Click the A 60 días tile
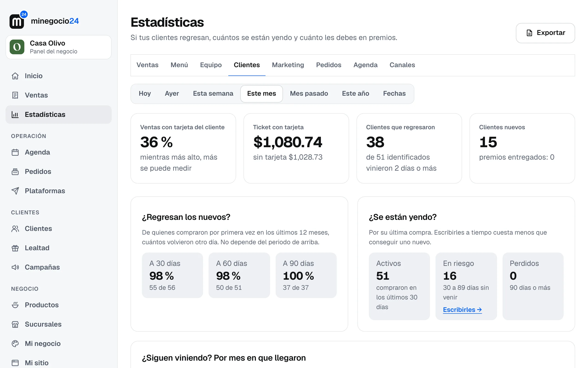 (239, 275)
